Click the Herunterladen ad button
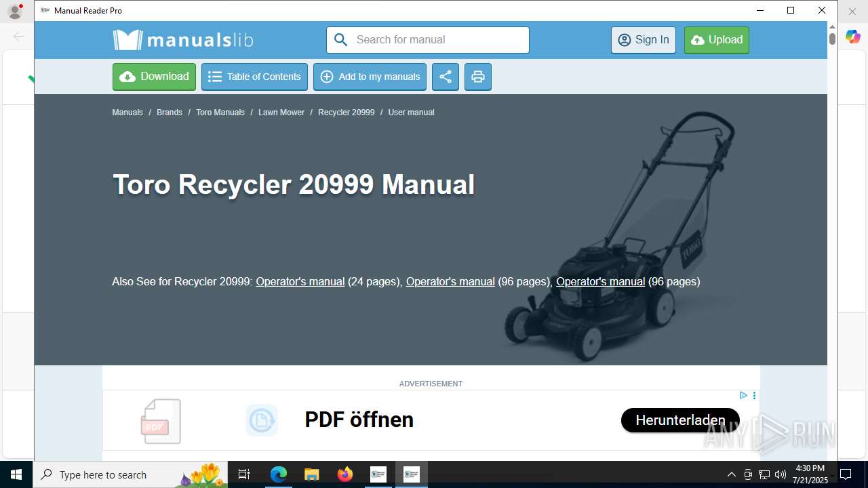The width and height of the screenshot is (868, 488). pos(680,420)
